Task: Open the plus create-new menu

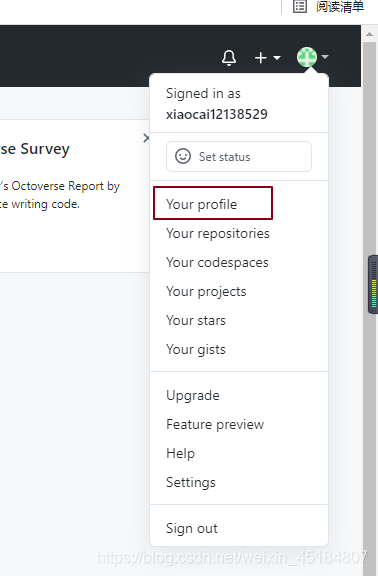Action: coord(267,58)
